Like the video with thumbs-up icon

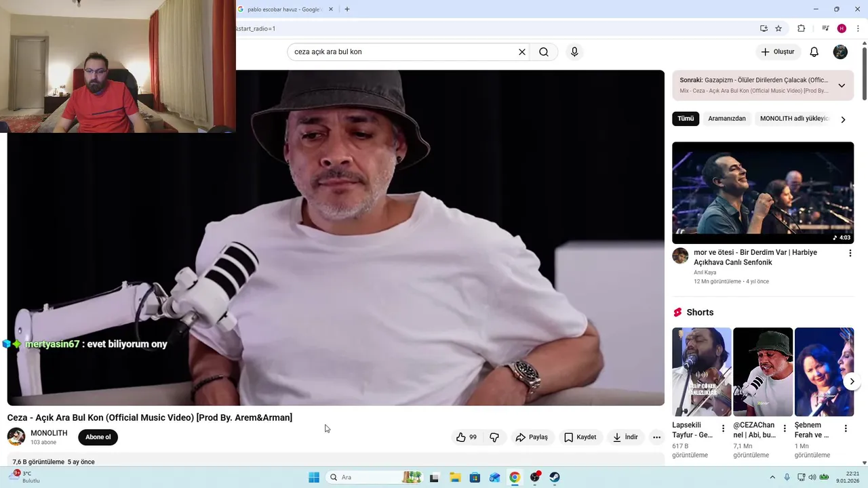click(466, 437)
